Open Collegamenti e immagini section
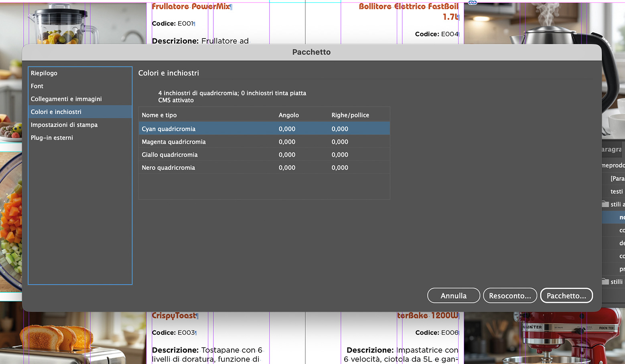Image resolution: width=625 pixels, height=364 pixels. tap(80, 99)
